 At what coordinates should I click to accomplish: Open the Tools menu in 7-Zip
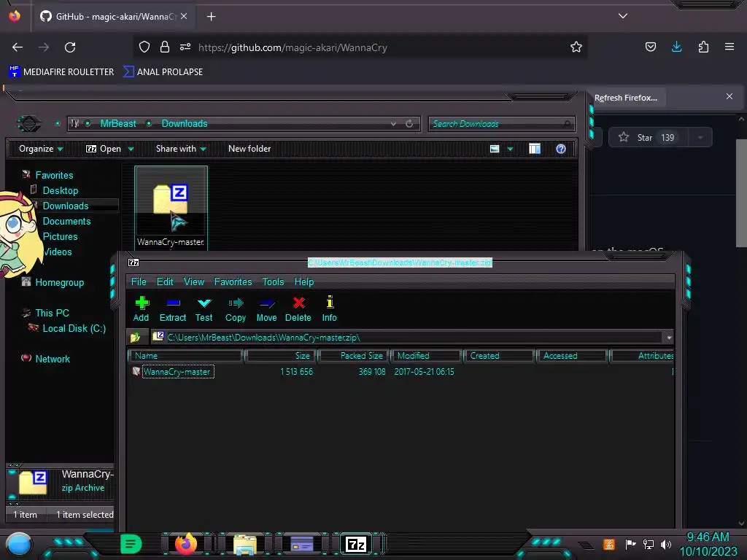(273, 281)
